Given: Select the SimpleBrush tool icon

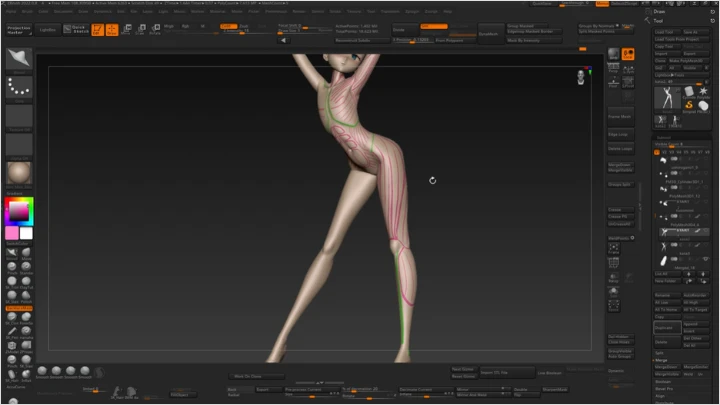Looking at the screenshot, I should coord(690,105).
